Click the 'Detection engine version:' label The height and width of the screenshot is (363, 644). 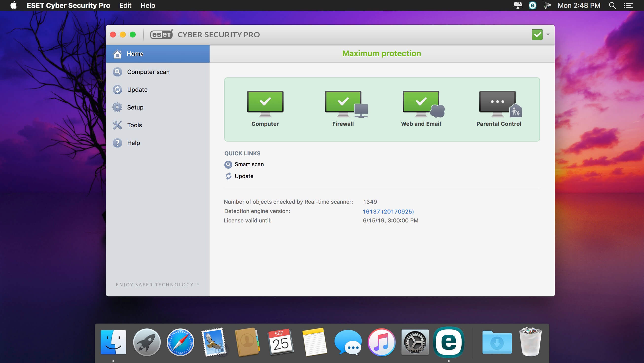(257, 211)
